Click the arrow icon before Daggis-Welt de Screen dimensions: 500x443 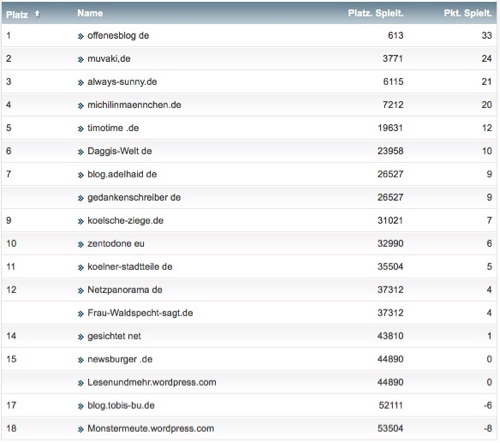(x=80, y=152)
